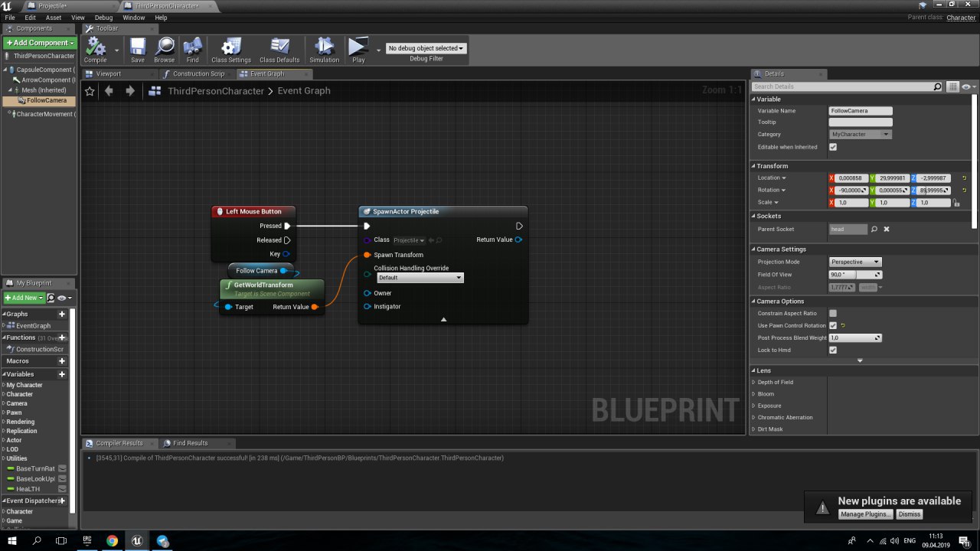Add new macro with Macros plus icon

coord(62,361)
